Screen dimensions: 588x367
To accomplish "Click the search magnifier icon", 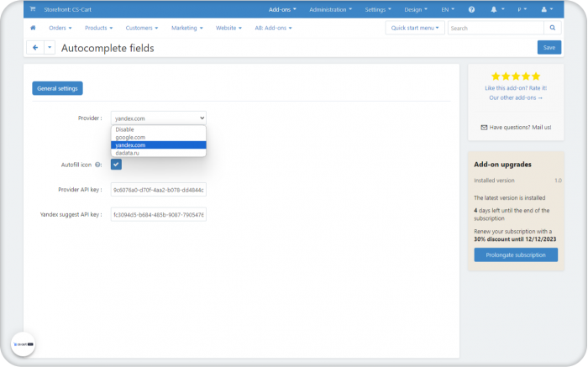I will tap(553, 28).
